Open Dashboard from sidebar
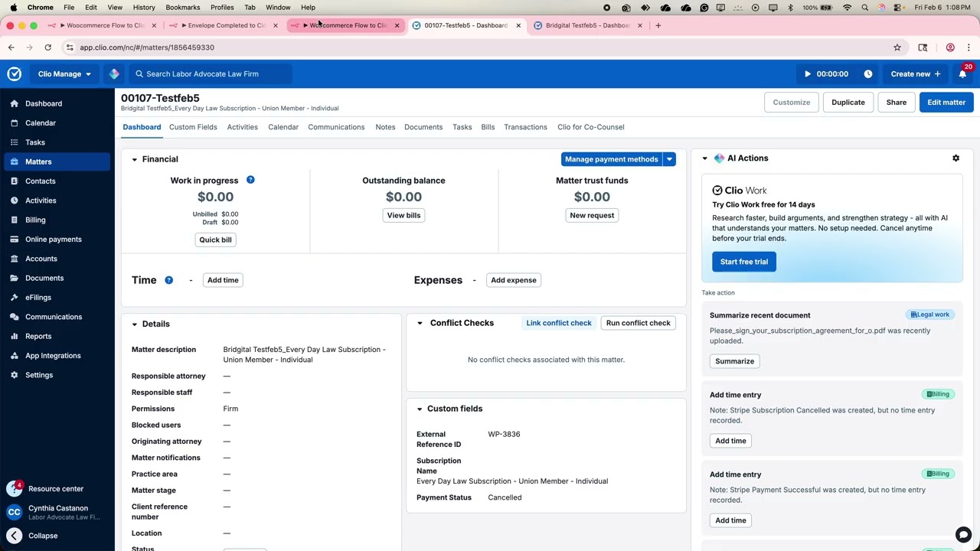Image resolution: width=980 pixels, height=551 pixels. point(44,103)
